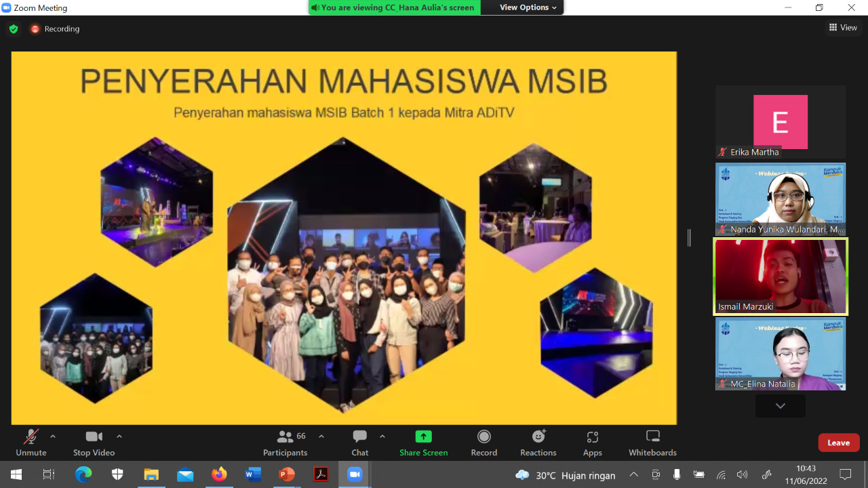Open Word from taskbar
The image size is (868, 488).
[253, 475]
